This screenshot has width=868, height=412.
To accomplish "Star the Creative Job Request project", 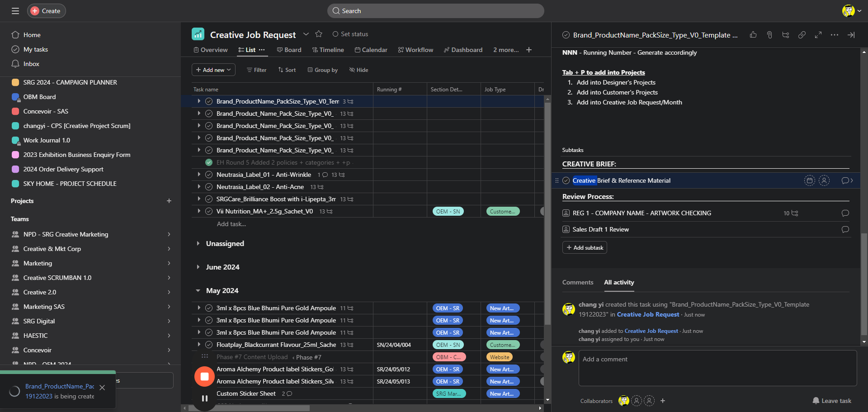I will (x=319, y=34).
